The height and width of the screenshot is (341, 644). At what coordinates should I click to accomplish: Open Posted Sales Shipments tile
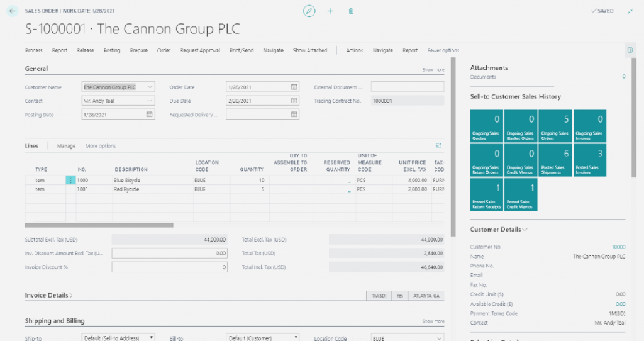click(x=555, y=160)
